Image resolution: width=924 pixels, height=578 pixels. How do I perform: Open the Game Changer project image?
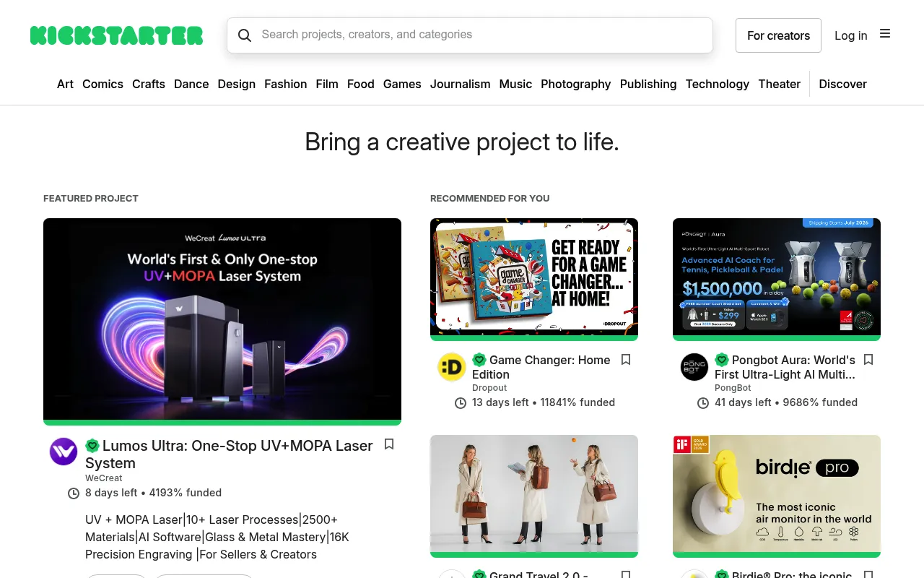click(534, 277)
